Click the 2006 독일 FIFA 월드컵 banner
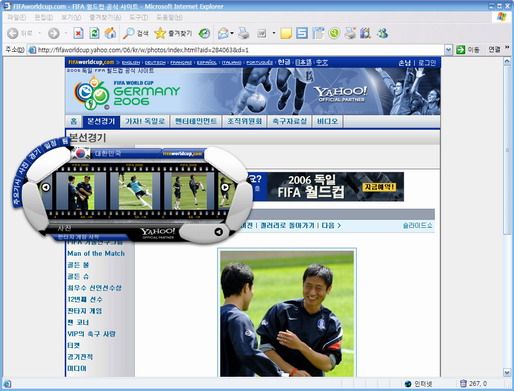Image resolution: width=514 pixels, height=391 pixels. click(336, 187)
